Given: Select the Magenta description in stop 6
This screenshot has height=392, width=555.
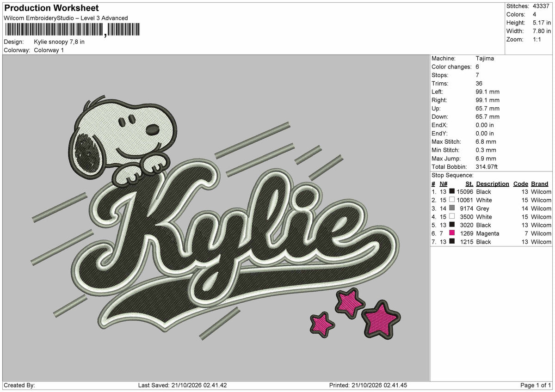Looking at the screenshot, I should 487,233.
